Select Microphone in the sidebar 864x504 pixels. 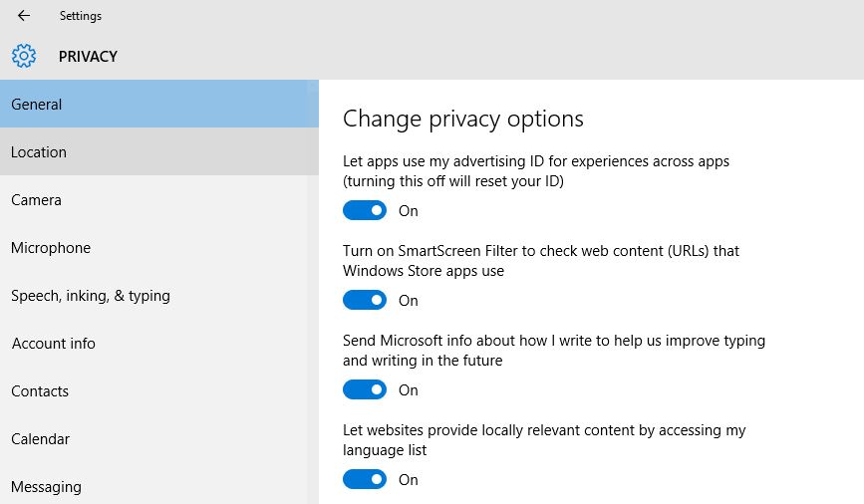click(159, 247)
